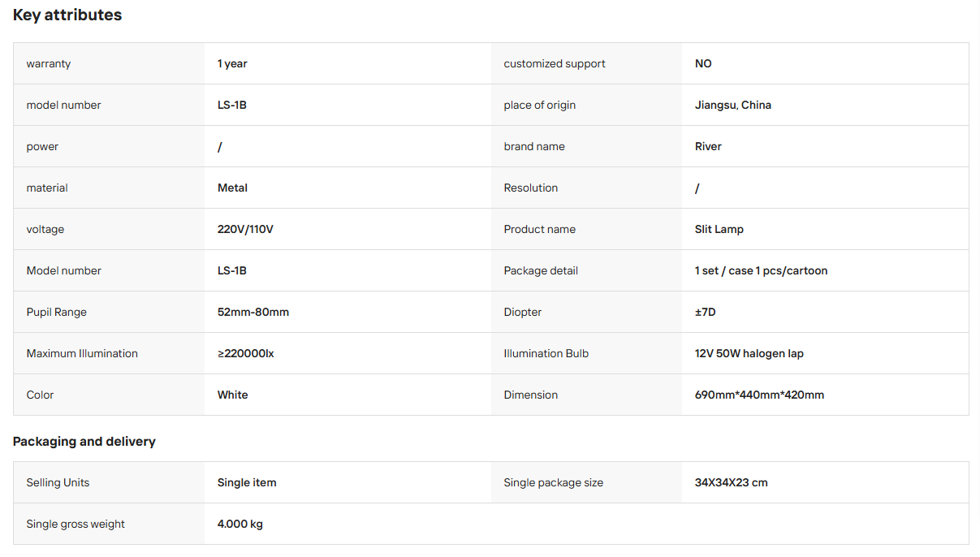
Task: Select the place of origin Jiangsu, China
Action: pyautogui.click(x=733, y=105)
